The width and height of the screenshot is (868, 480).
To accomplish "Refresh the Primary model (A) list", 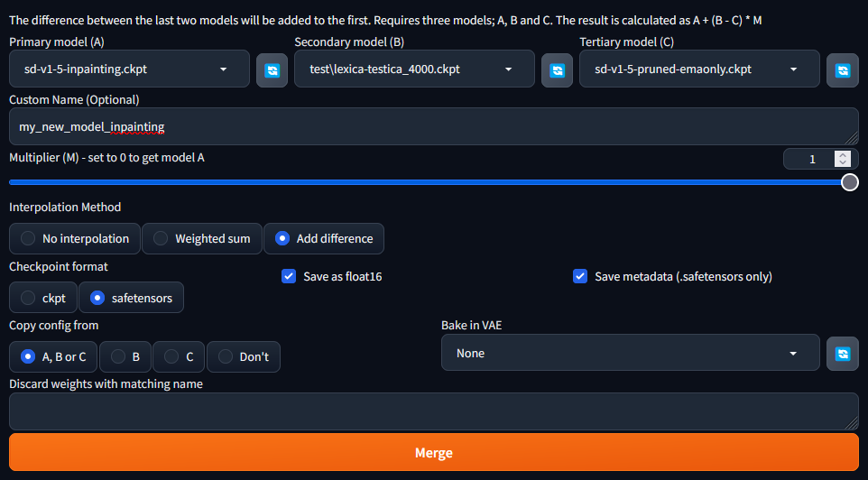I will (272, 69).
